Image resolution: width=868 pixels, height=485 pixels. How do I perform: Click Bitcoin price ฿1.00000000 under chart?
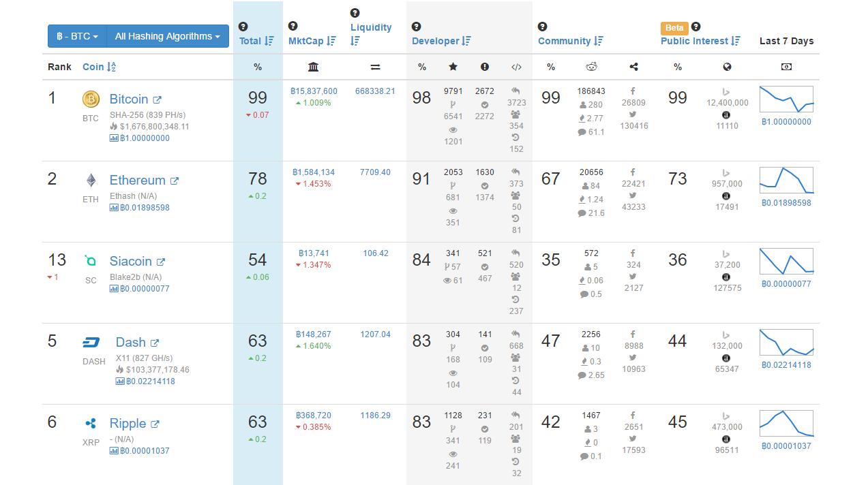[x=786, y=122]
